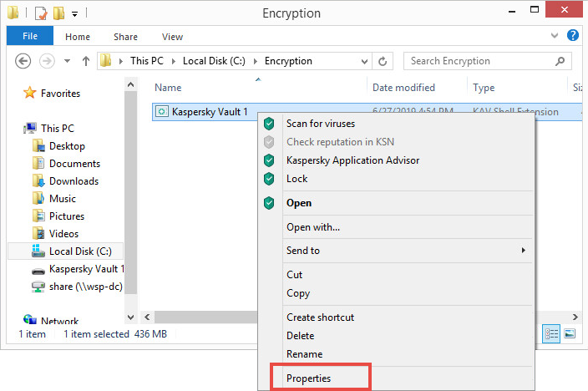Open Help with the question mark icon

pyautogui.click(x=573, y=35)
